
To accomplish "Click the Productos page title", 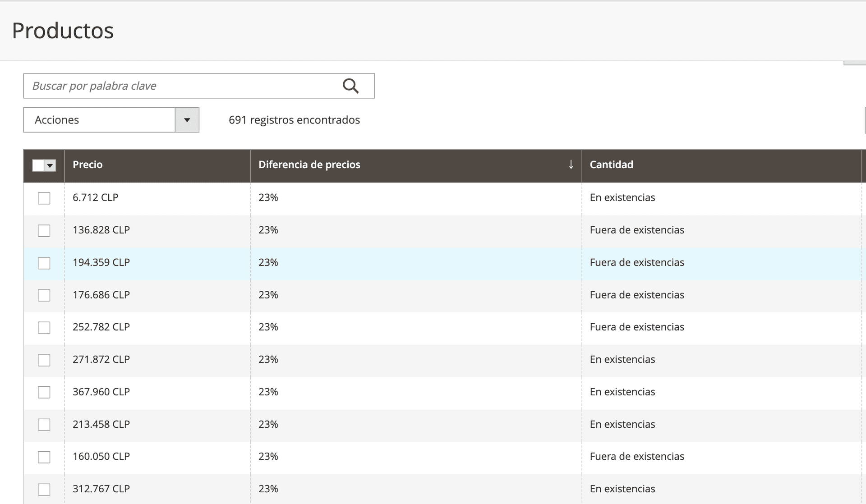I will pyautogui.click(x=63, y=31).
